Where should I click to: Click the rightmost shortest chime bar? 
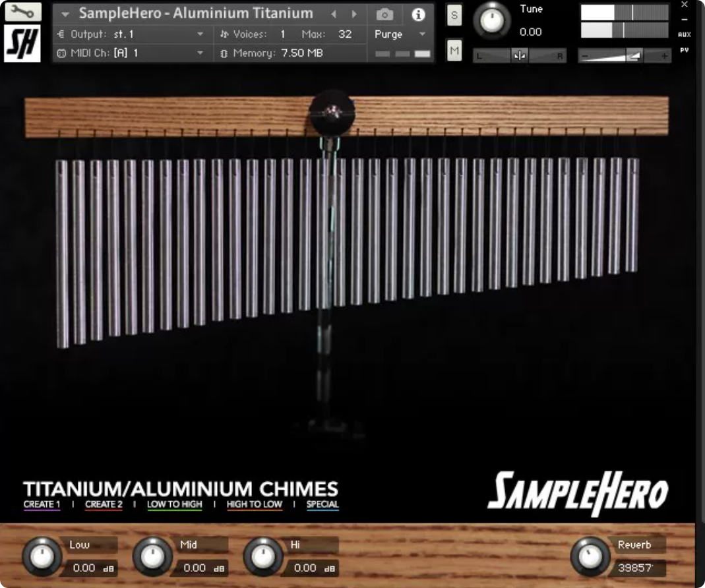[x=632, y=215]
